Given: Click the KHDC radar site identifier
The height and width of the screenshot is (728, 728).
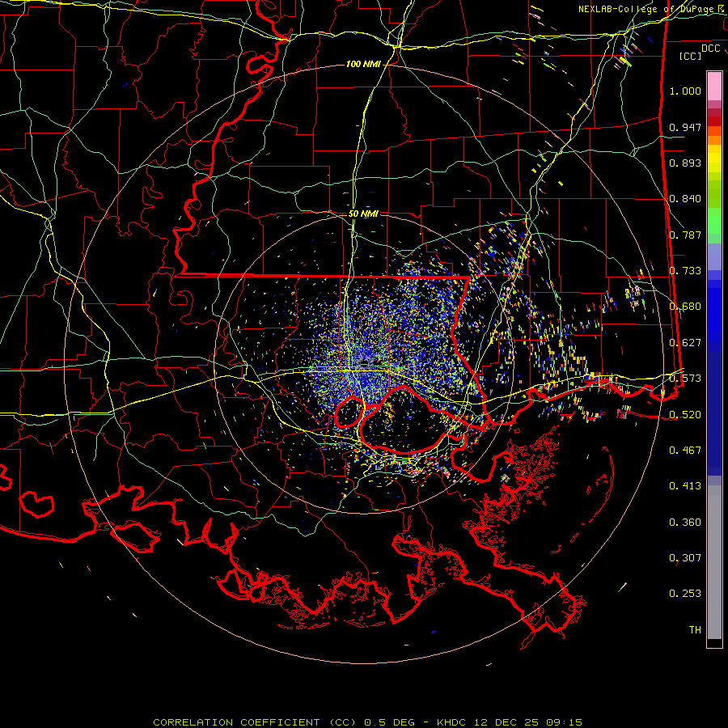Looking at the screenshot, I should [x=453, y=722].
